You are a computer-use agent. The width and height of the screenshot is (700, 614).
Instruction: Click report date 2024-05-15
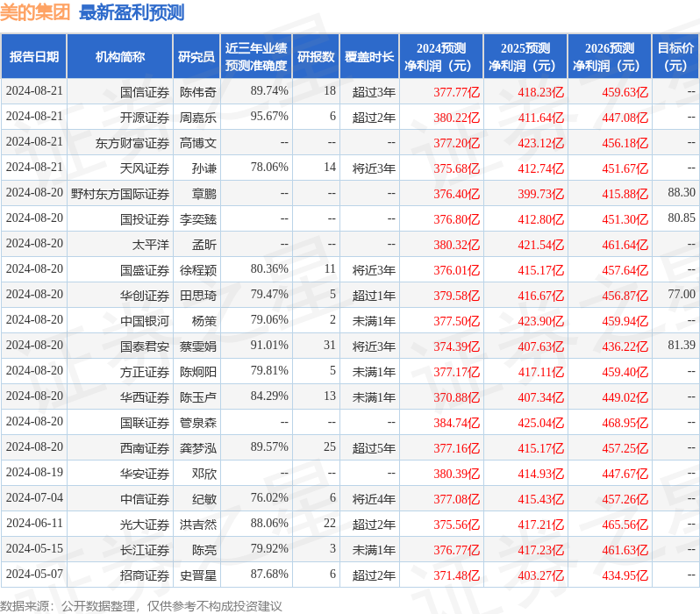[35, 549]
